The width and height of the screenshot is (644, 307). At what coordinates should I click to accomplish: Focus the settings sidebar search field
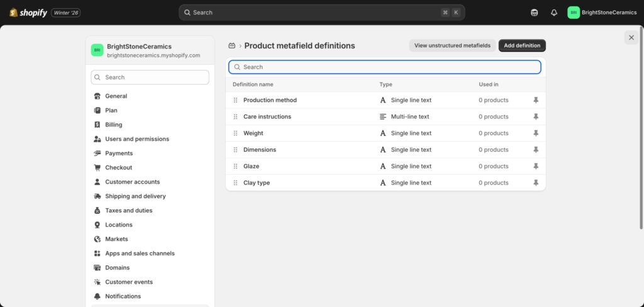(150, 77)
